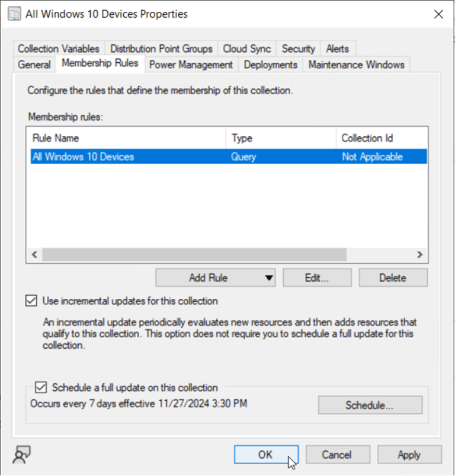Viewport: 455px width, 476px height.
Task: Click the document icon in the title bar
Action: tap(14, 13)
